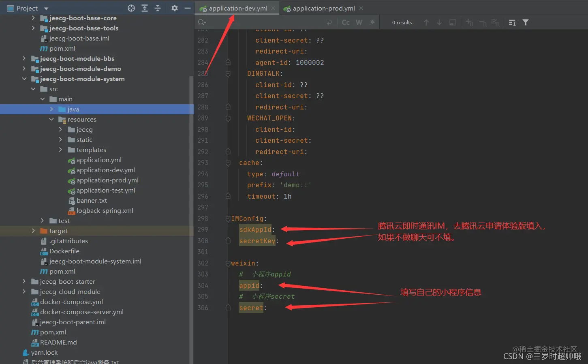Expand jeecg-boot-module-bbs module
588x364 pixels.
click(x=24, y=58)
